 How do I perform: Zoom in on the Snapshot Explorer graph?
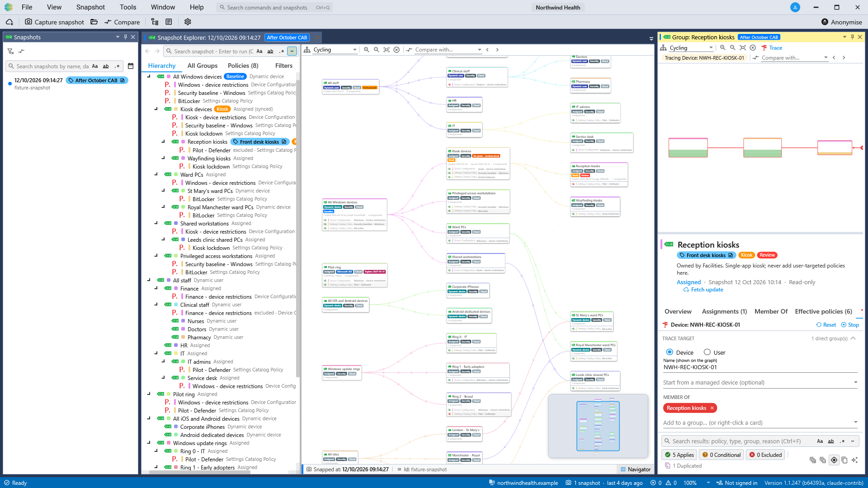coord(367,50)
